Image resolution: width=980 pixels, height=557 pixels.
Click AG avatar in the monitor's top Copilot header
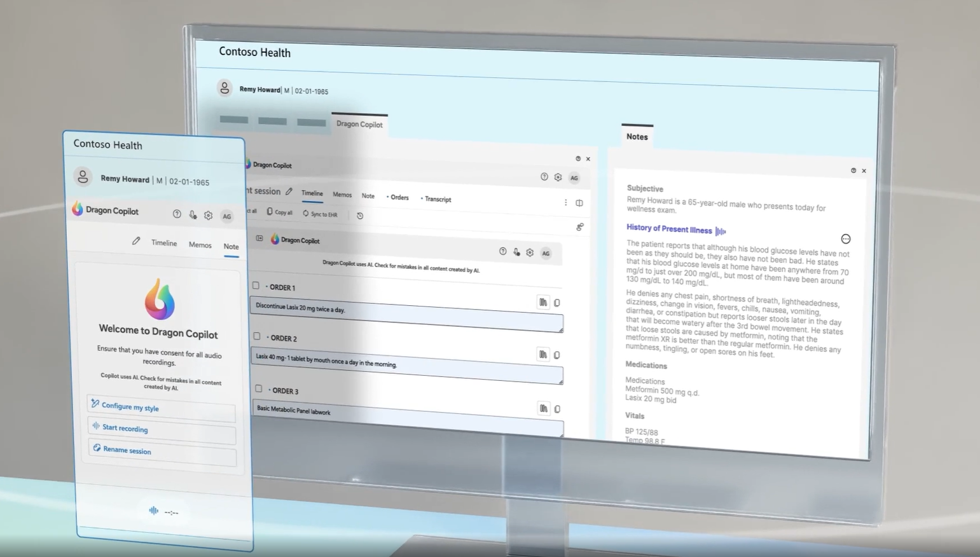574,178
